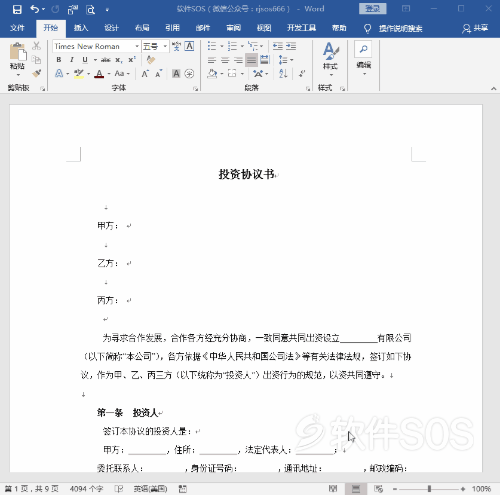Image resolution: width=500 pixels, height=495 pixels.
Task: Toggle the Subscript button
Action: [x=119, y=60]
